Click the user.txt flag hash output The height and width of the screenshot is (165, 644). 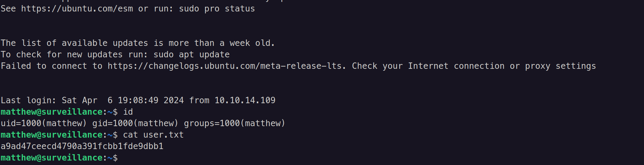[x=82, y=146]
